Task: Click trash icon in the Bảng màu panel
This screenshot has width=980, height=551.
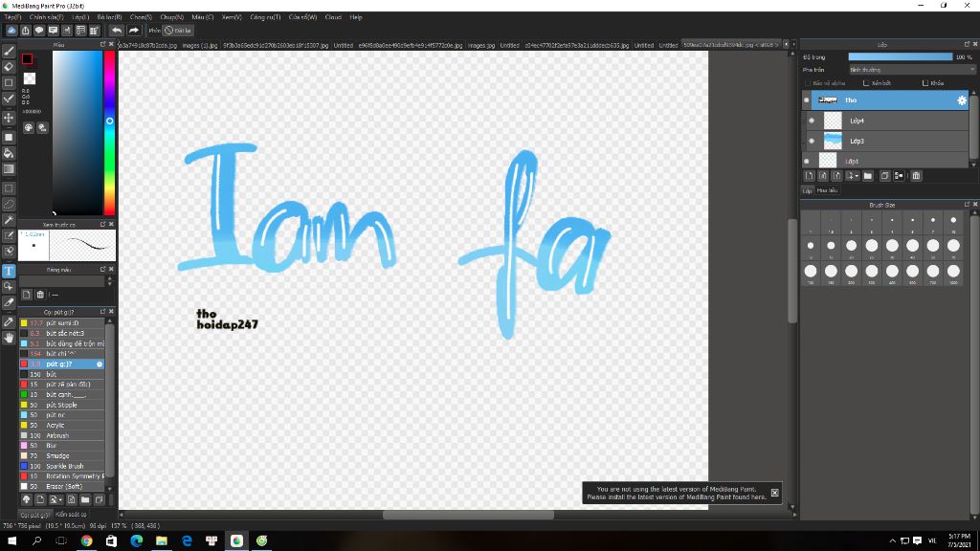Action: click(40, 295)
